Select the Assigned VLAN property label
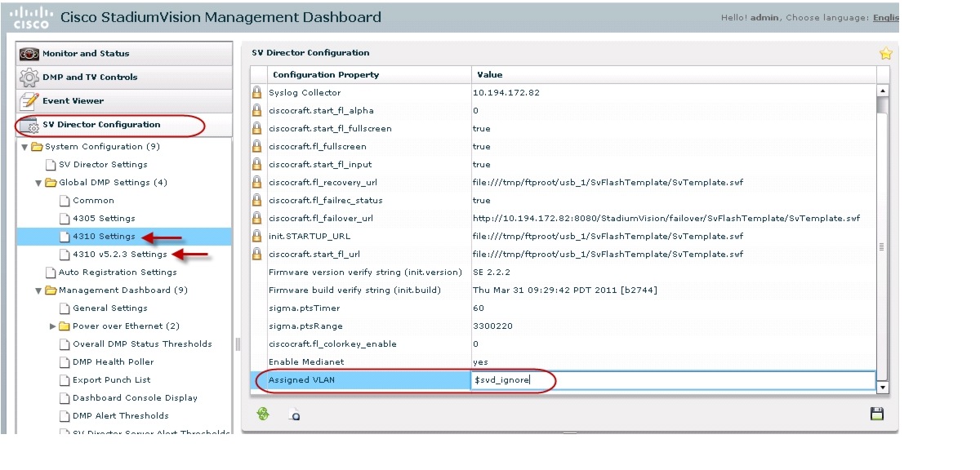Viewport: 980px width, 470px height. click(x=301, y=380)
